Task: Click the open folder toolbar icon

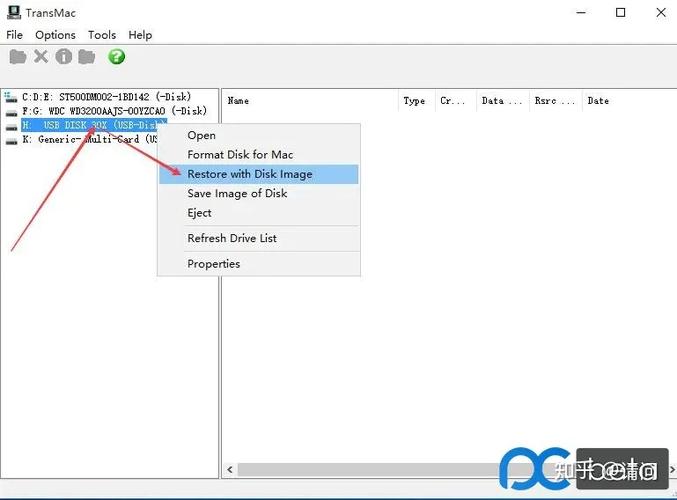Action: (18, 57)
